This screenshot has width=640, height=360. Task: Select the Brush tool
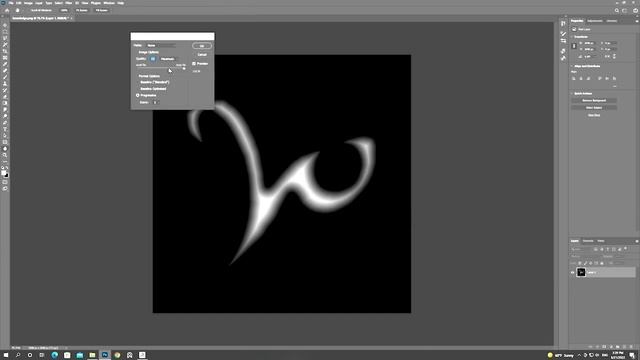coord(5,77)
